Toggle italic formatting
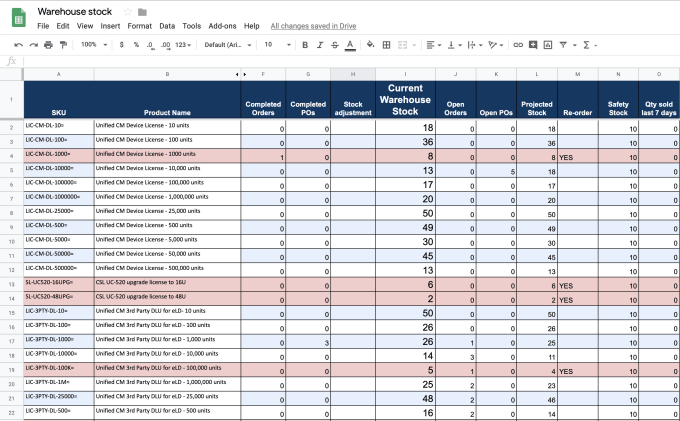Screen dimensions: 680x421 [320, 45]
